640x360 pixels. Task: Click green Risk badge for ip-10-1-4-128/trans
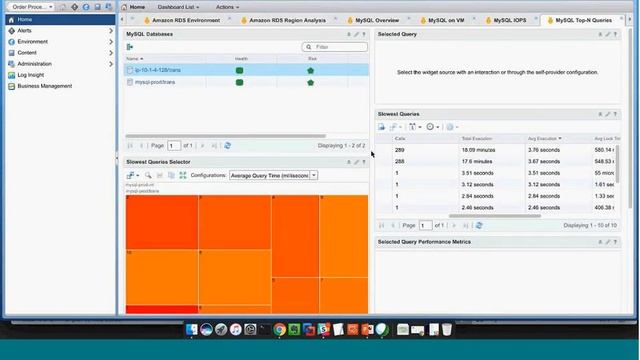point(311,71)
